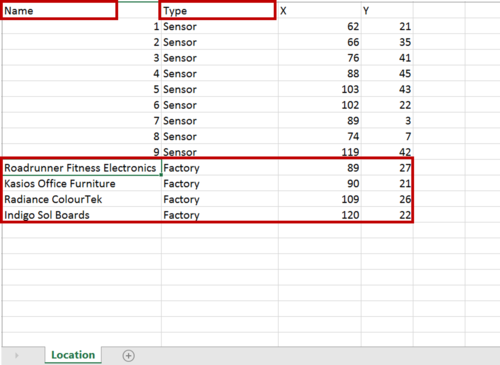This screenshot has width=500, height=365.
Task: Select X value 103 for sensor 5
Action: coord(320,89)
